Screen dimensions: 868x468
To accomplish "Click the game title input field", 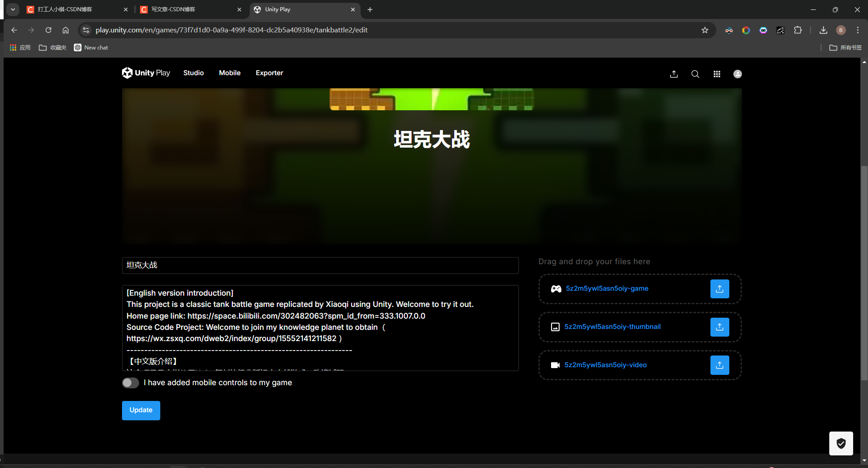I will [320, 265].
